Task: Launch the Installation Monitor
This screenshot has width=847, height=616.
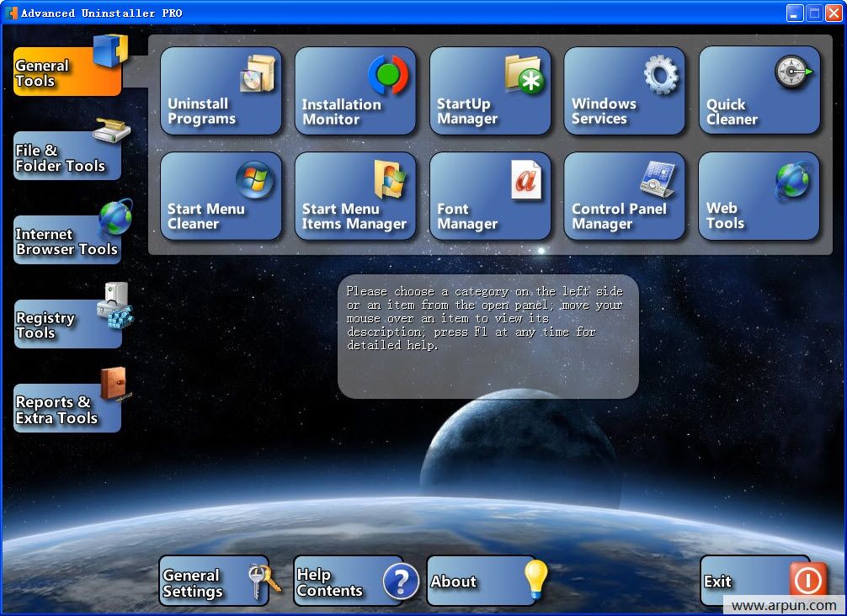Action: (355, 91)
